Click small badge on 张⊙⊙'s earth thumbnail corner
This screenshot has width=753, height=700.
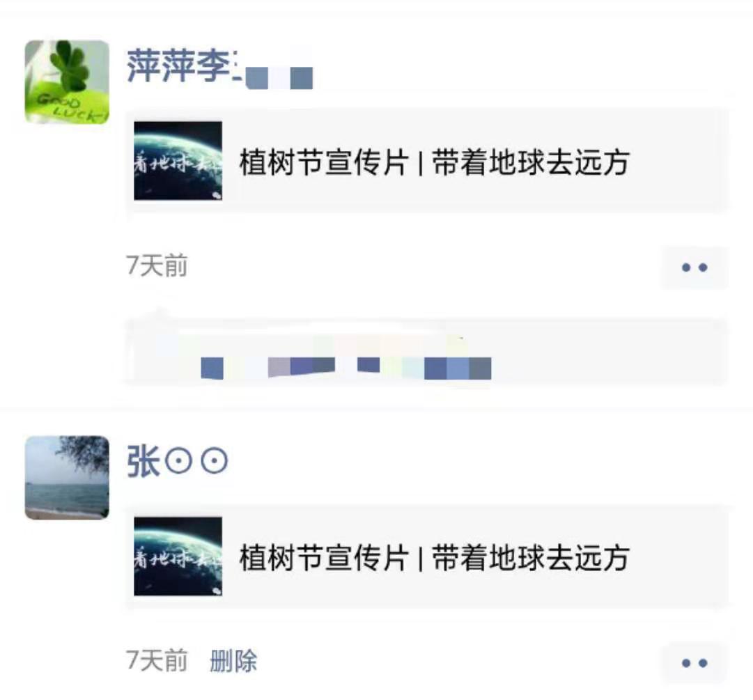pos(217,591)
